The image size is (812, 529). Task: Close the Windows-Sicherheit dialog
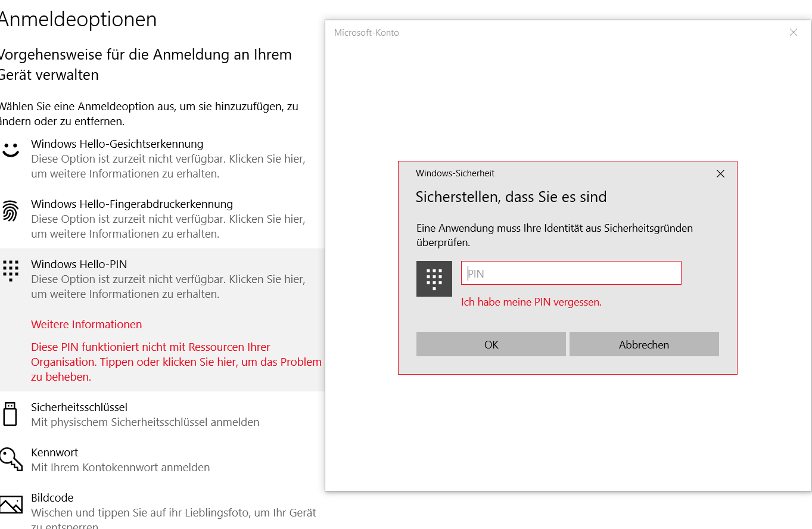(720, 174)
